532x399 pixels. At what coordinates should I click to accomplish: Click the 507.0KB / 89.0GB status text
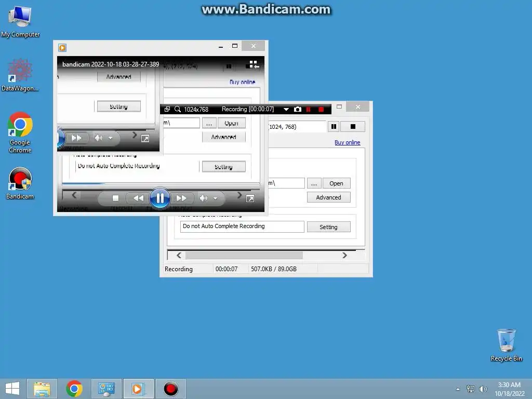(x=274, y=269)
